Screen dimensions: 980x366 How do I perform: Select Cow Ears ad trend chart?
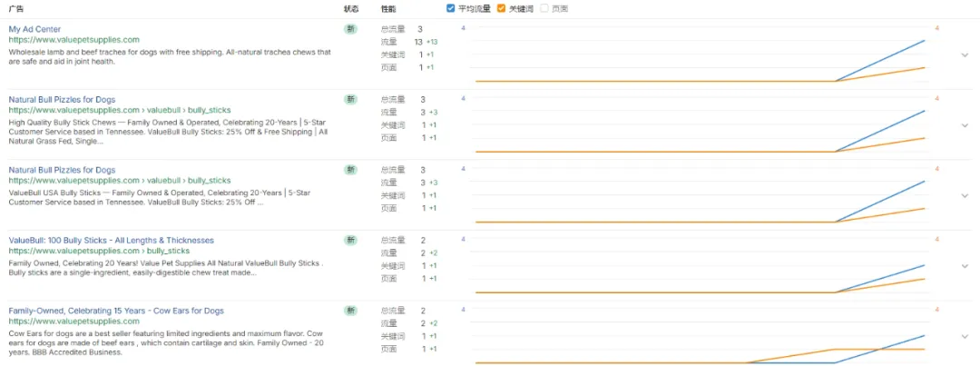pos(701,336)
